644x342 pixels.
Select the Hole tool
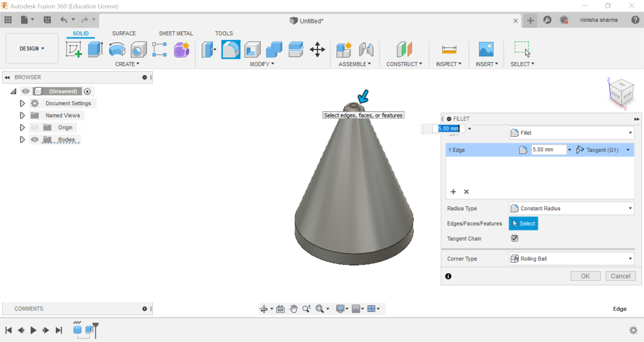pyautogui.click(x=139, y=49)
